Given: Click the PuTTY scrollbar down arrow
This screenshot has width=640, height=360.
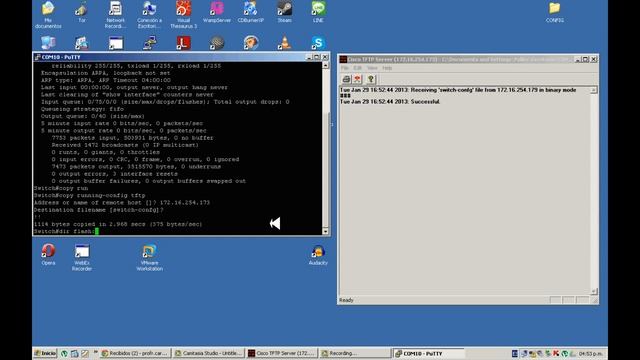Looking at the screenshot, I should coord(325,231).
